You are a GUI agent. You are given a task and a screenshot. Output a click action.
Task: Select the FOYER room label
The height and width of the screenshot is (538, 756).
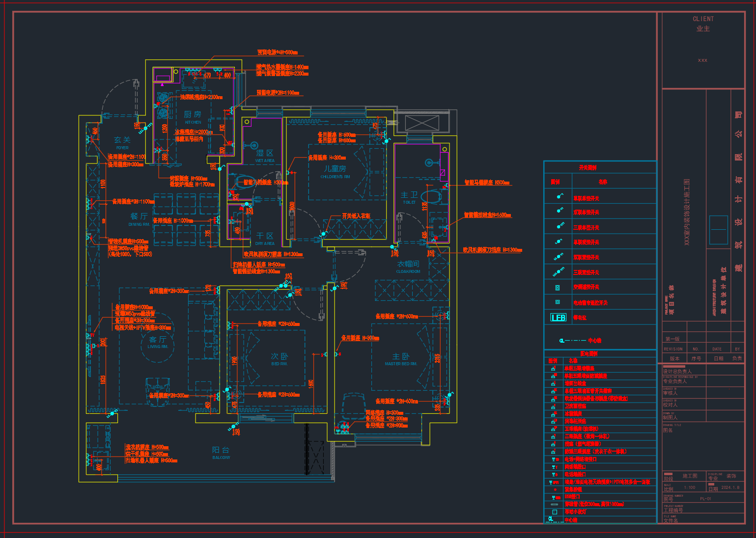point(122,148)
